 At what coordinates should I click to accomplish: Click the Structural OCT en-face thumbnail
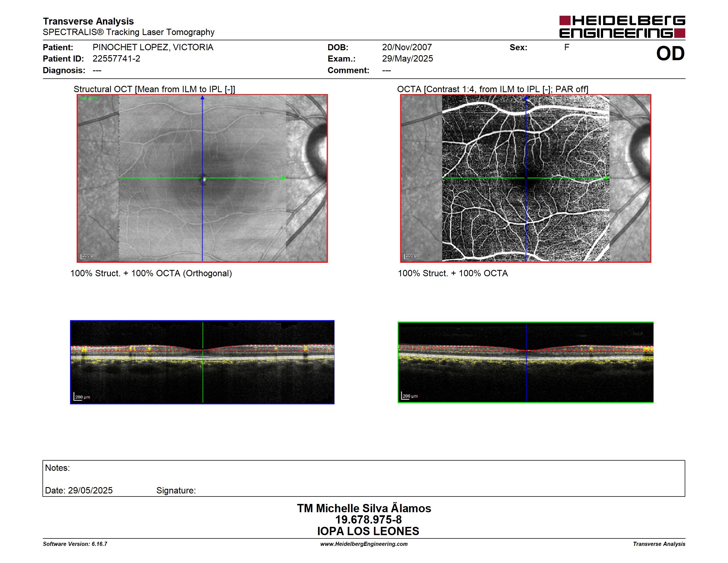[x=202, y=179]
